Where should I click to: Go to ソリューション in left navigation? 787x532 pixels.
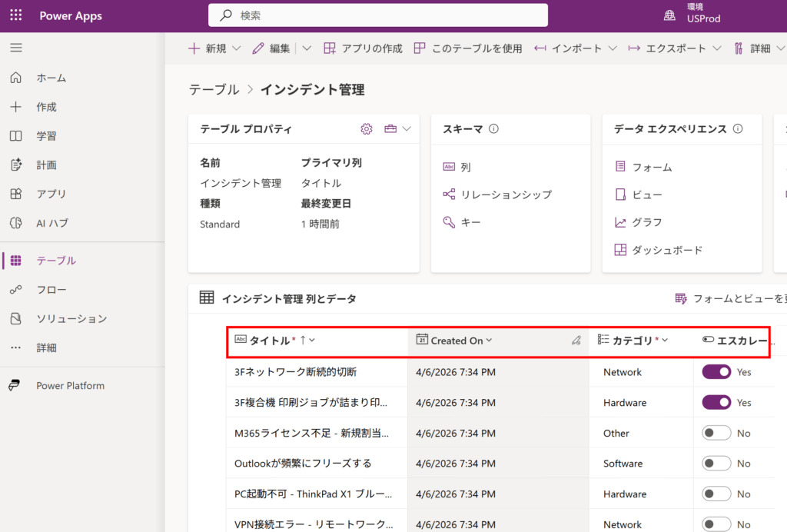(x=71, y=318)
